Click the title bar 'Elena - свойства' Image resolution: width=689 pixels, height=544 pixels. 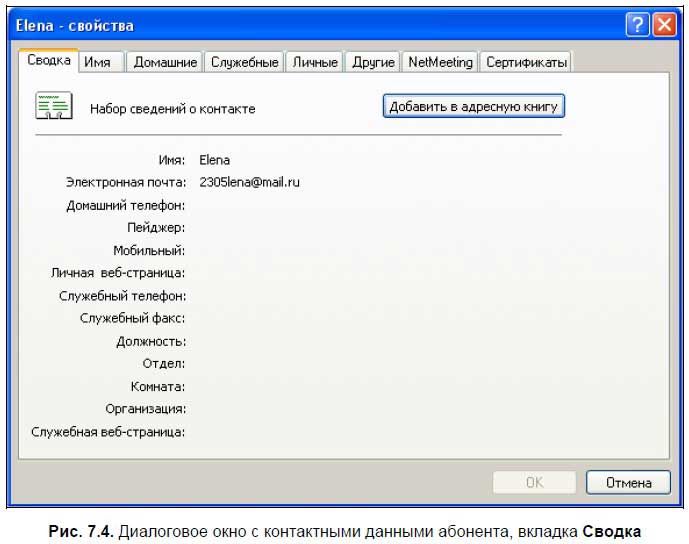(75, 25)
